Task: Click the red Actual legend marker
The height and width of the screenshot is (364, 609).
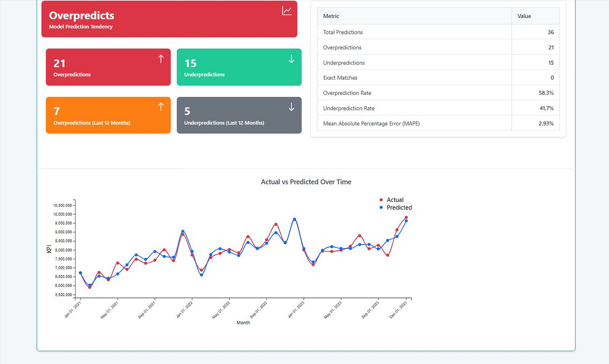Action: [x=381, y=200]
